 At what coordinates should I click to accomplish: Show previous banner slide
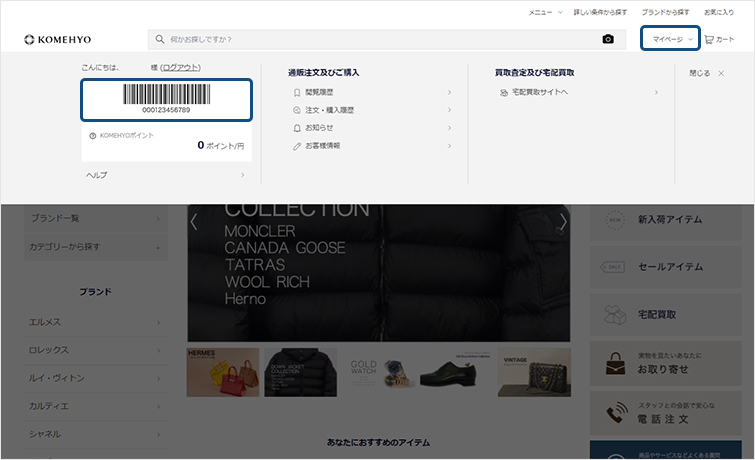tap(194, 222)
